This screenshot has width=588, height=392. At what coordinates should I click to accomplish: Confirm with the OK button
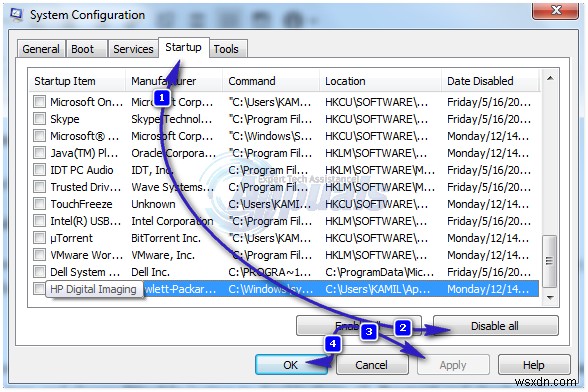(x=291, y=365)
